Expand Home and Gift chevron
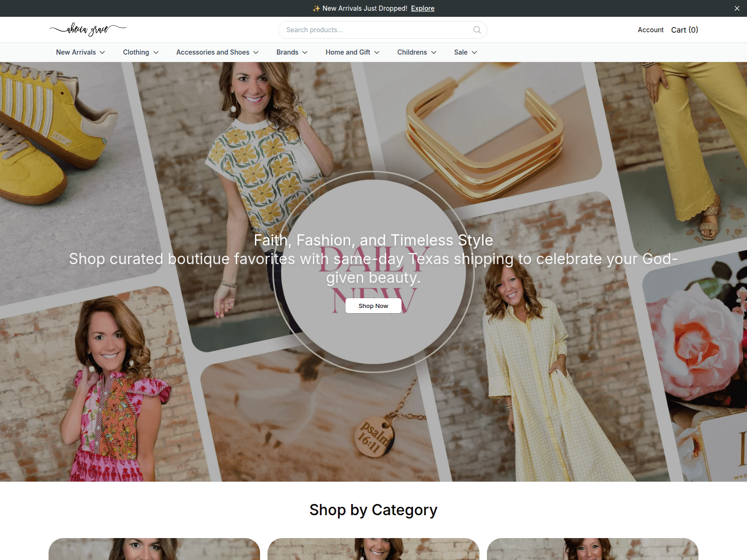747x560 pixels. 377,52
